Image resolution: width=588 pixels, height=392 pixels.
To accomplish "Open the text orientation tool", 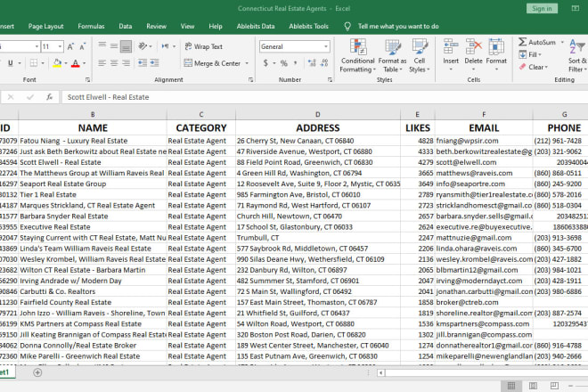I will pos(143,46).
